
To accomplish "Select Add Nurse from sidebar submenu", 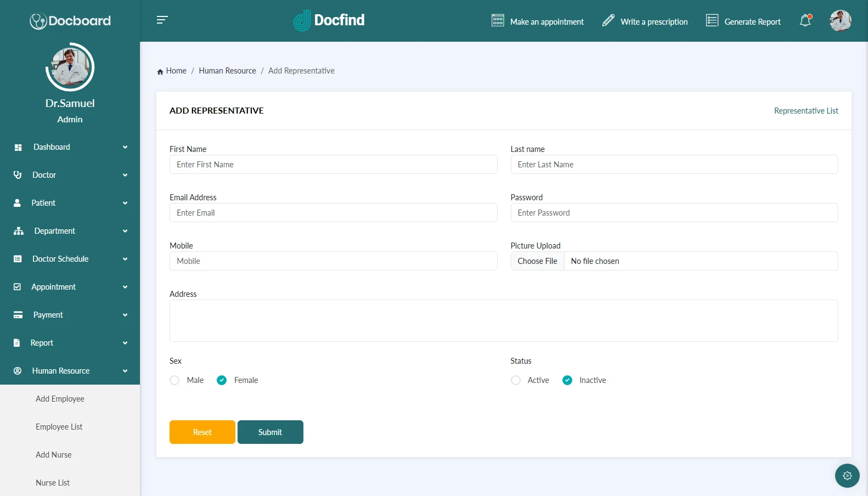I will (x=54, y=455).
